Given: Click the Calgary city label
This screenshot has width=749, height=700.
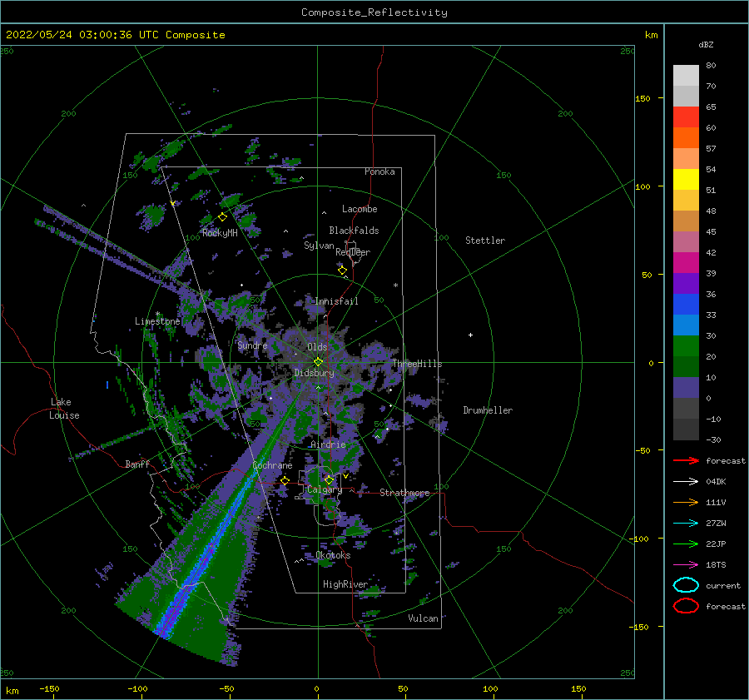Looking at the screenshot, I should [325, 489].
